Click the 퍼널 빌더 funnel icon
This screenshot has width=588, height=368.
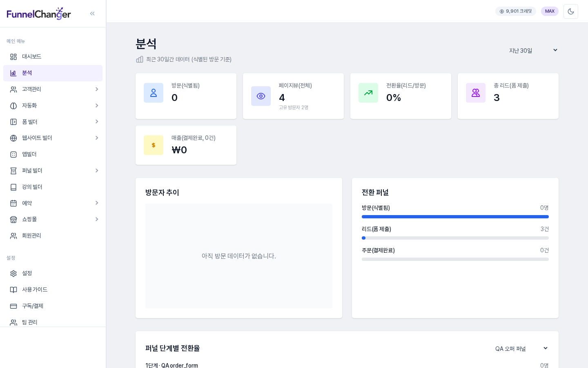click(x=13, y=171)
